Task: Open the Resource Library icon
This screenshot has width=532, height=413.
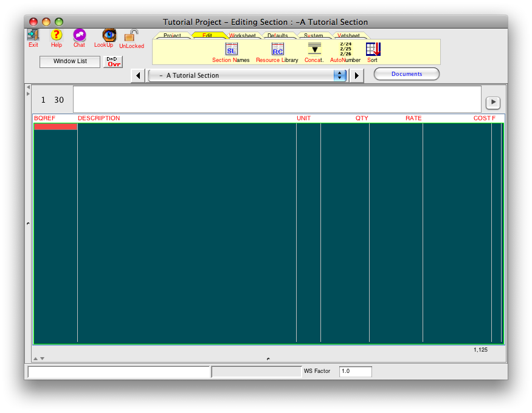Action: 277,49
